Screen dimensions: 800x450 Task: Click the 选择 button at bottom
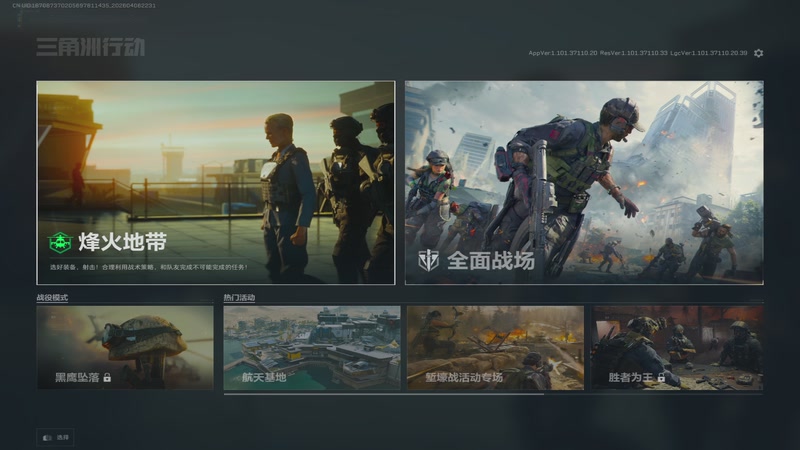[55, 438]
